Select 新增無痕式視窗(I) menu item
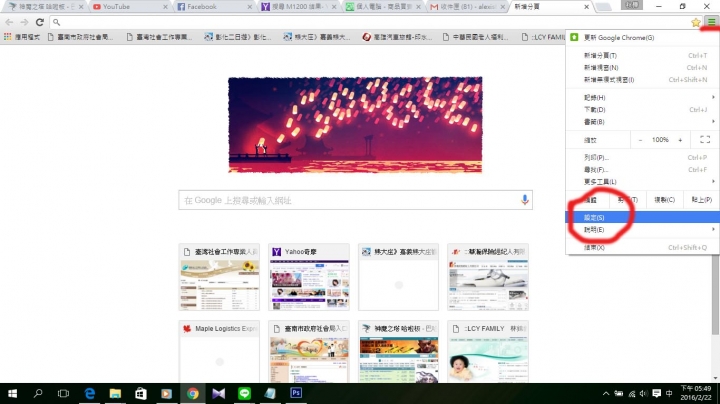The width and height of the screenshot is (720, 404). [x=642, y=79]
